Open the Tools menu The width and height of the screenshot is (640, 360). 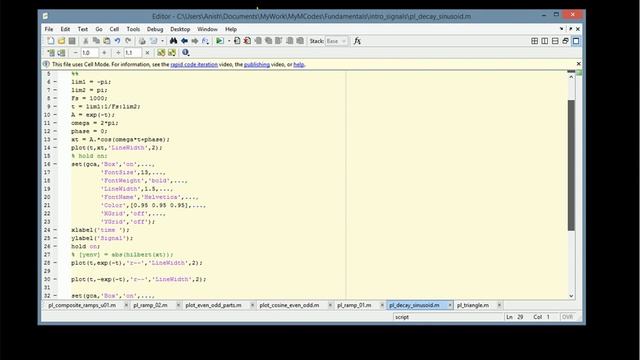[x=133, y=29]
